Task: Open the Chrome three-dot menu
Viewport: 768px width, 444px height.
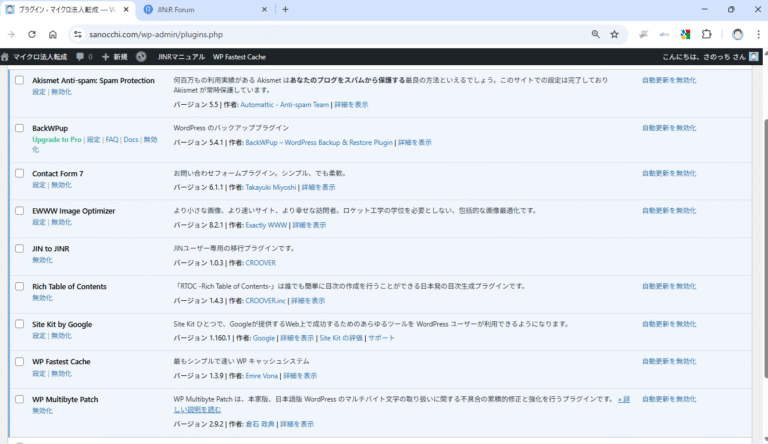Action: pos(757,34)
